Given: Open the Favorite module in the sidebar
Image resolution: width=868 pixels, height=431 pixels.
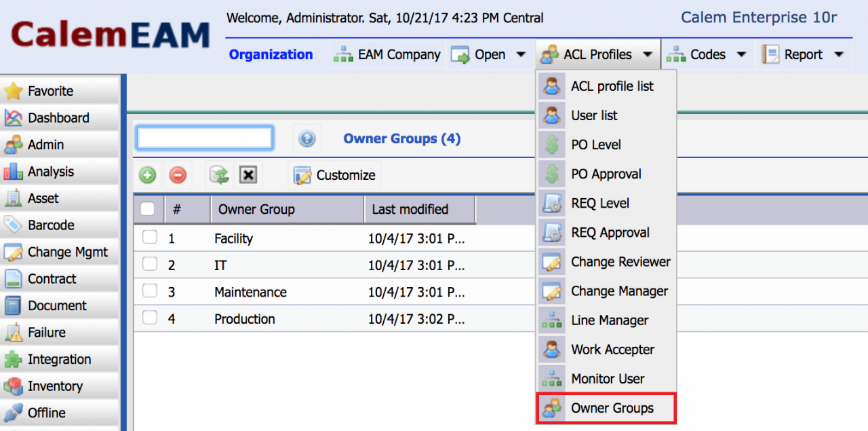Looking at the screenshot, I should (x=59, y=91).
